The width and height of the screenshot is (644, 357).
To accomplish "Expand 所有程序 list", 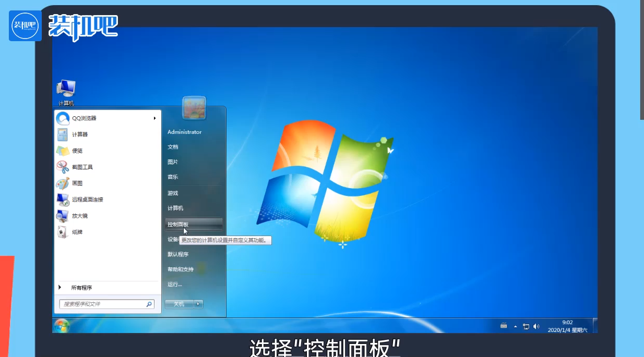I will [81, 288].
